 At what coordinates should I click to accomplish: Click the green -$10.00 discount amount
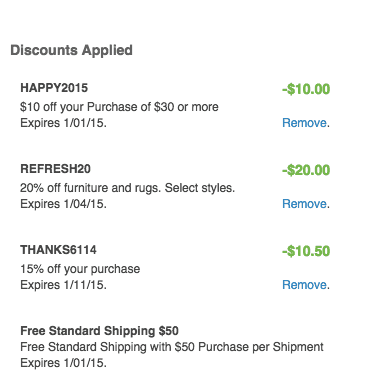[x=306, y=89]
